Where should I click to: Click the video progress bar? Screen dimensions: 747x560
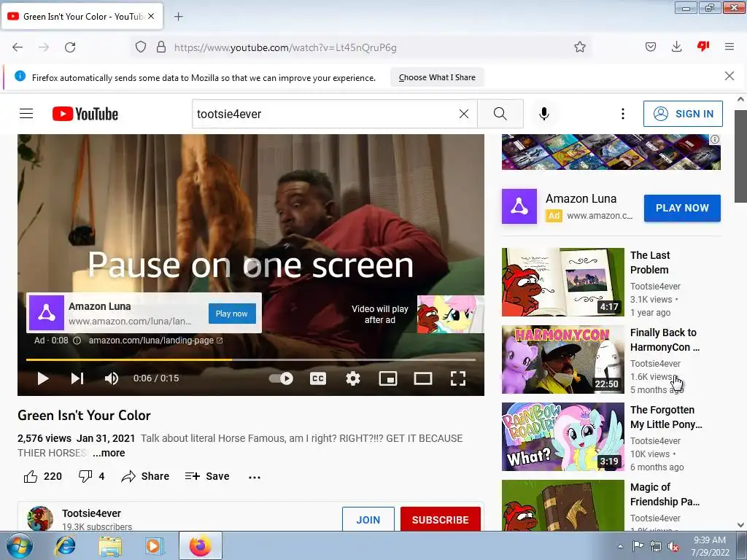coord(251,360)
